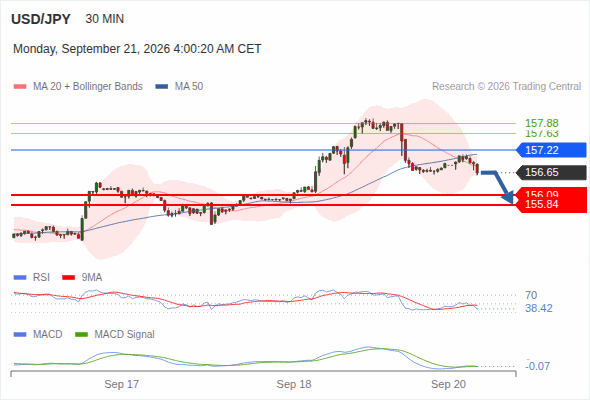590x400 pixels.
Task: Click the RSI legend blue swatch
Action: [x=20, y=278]
